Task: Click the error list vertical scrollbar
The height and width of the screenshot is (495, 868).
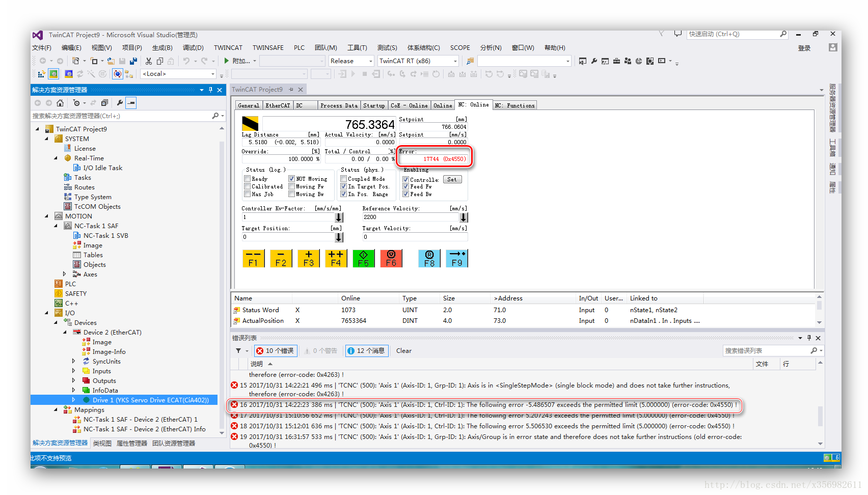Action: (820, 402)
